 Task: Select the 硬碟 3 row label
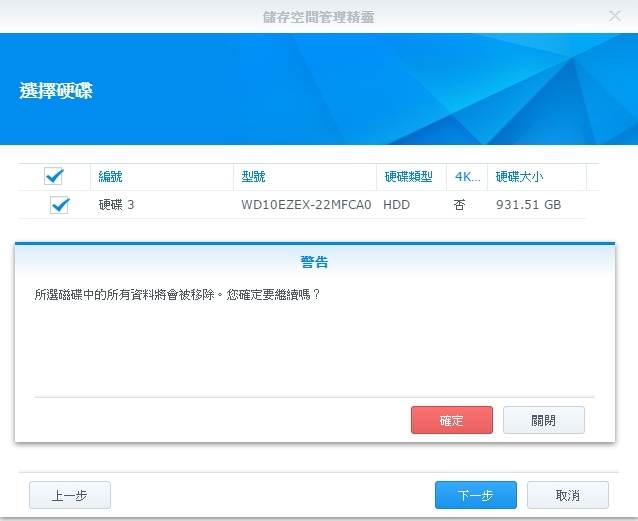[116, 205]
